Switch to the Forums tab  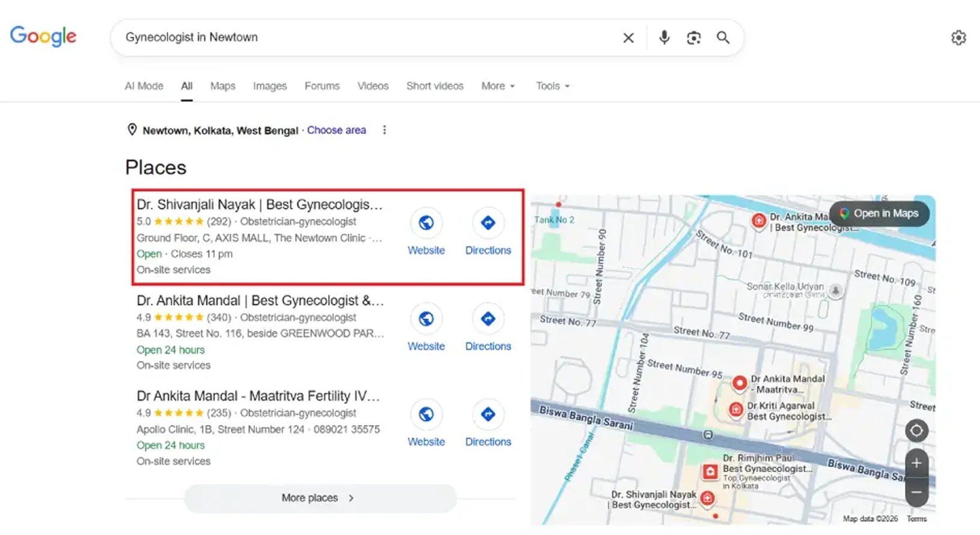(322, 86)
